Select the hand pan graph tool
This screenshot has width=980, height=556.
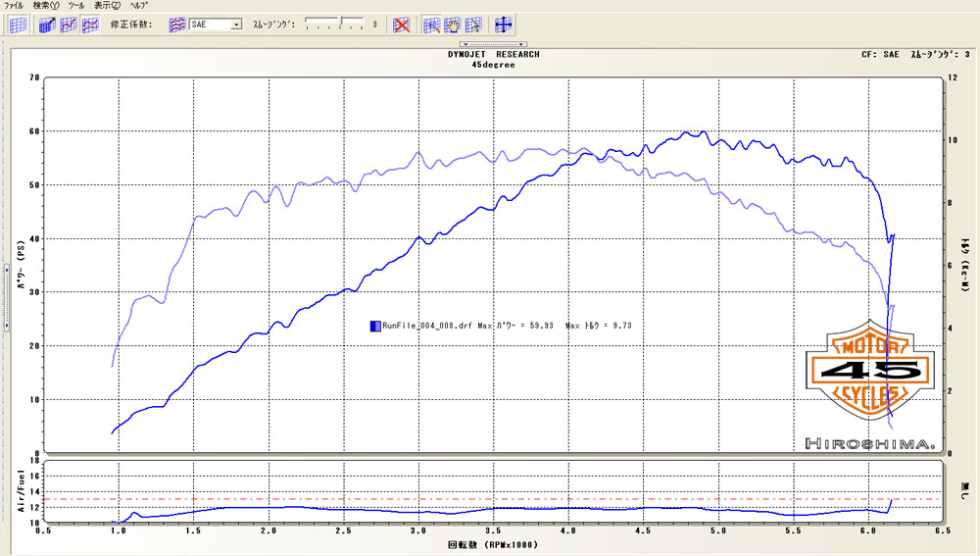coord(453,25)
